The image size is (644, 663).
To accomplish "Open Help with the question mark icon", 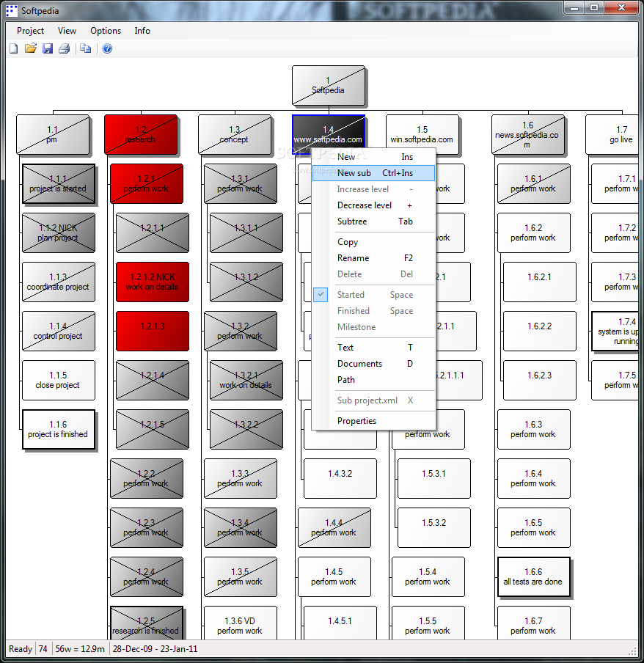I will pyautogui.click(x=107, y=48).
